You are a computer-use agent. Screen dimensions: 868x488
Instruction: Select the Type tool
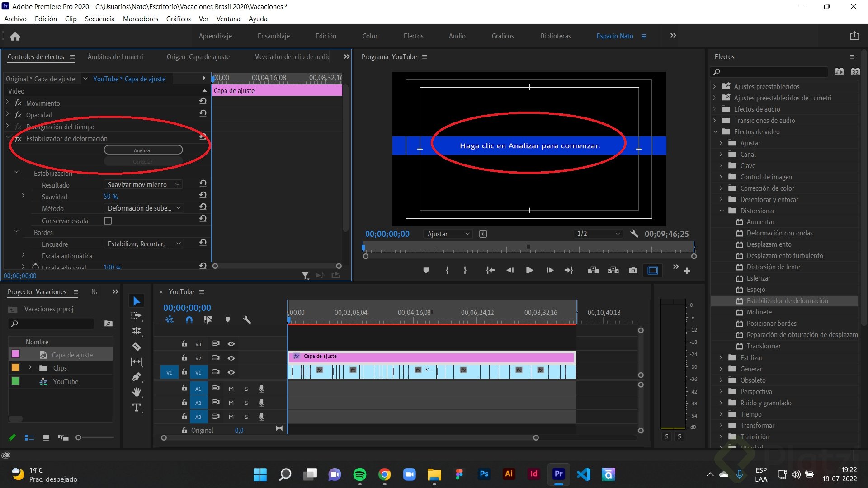(x=137, y=408)
